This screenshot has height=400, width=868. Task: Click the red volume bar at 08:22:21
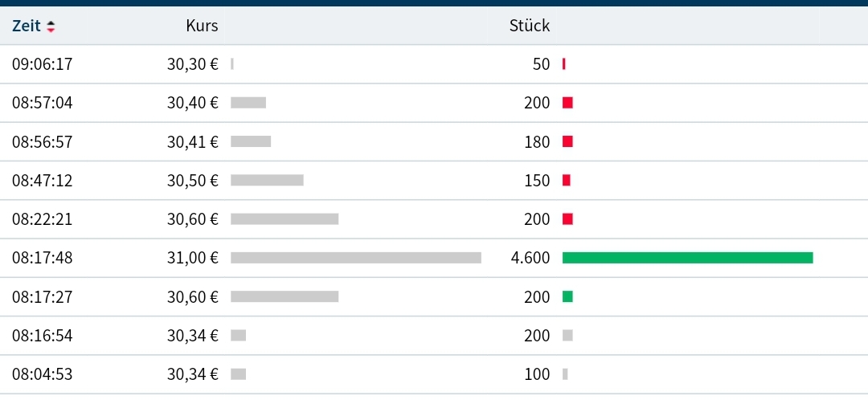pyautogui.click(x=567, y=219)
